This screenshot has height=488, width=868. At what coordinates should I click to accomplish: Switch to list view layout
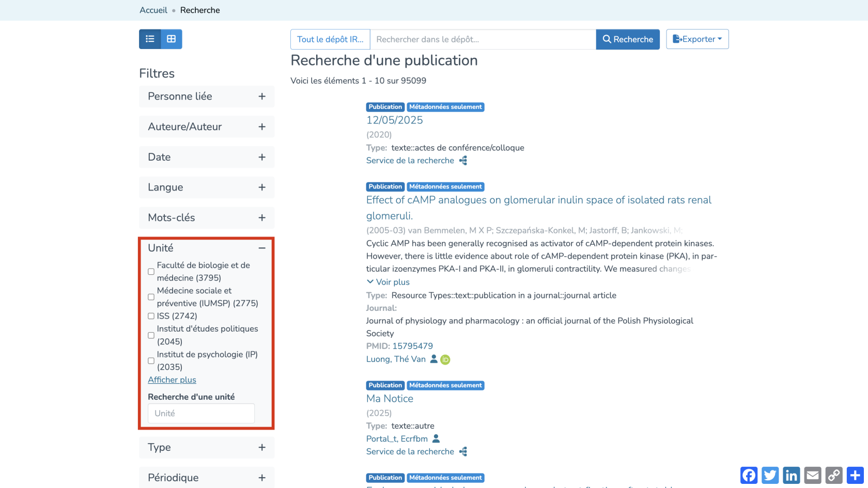click(x=150, y=39)
